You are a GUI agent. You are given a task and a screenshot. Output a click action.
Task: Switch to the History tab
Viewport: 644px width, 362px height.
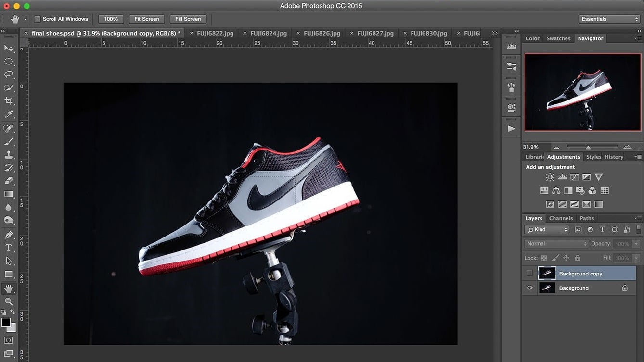coord(614,157)
